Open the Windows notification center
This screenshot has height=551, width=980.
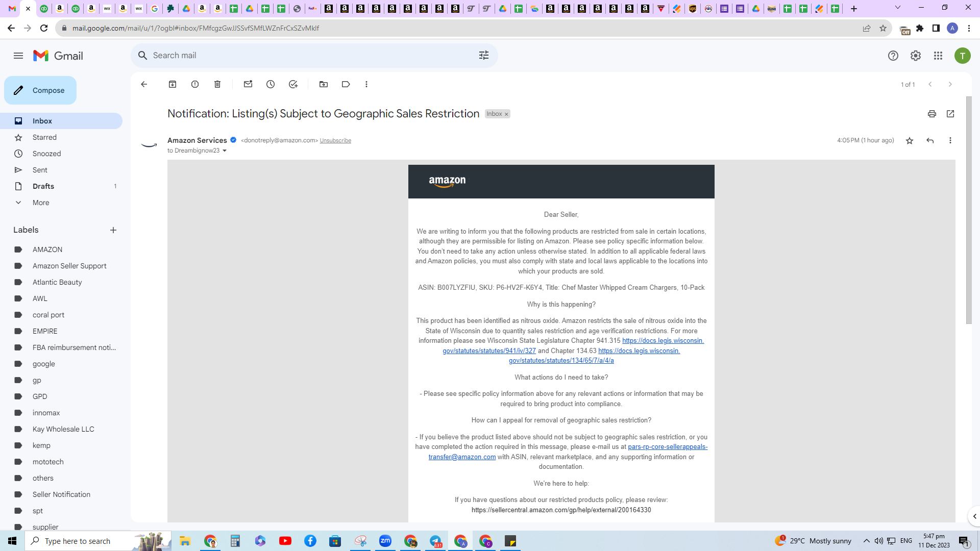(x=964, y=541)
